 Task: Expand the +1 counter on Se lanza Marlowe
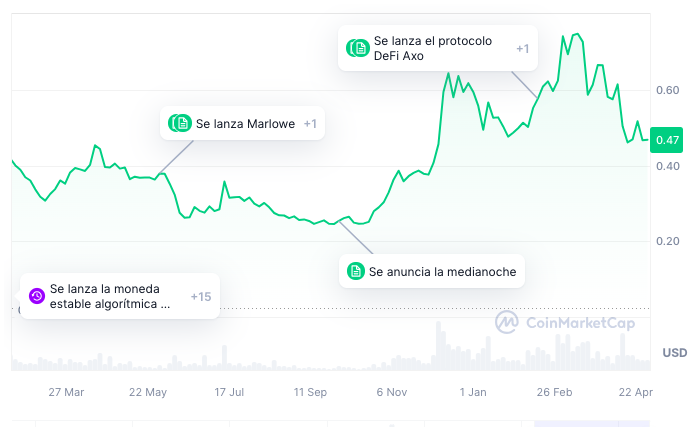(310, 123)
